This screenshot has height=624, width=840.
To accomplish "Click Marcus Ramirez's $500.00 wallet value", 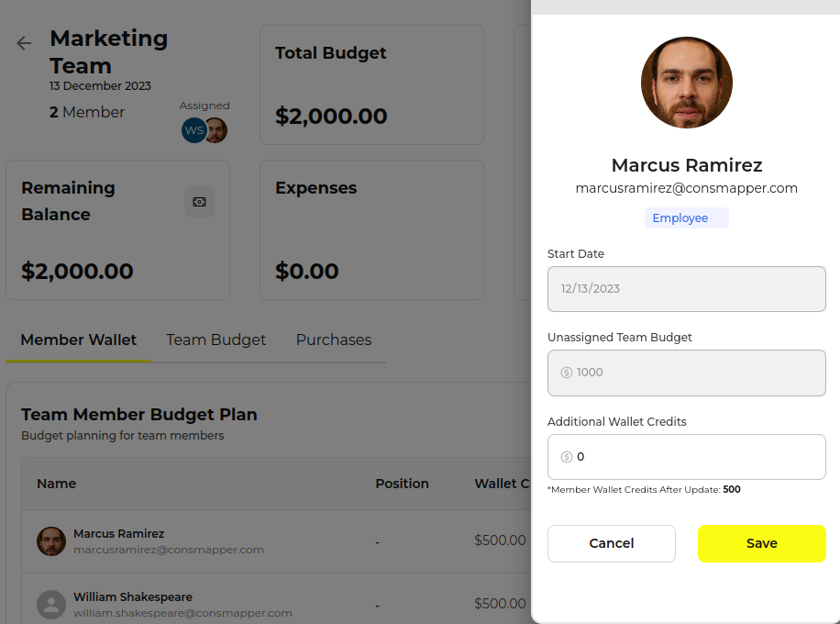I will [500, 540].
